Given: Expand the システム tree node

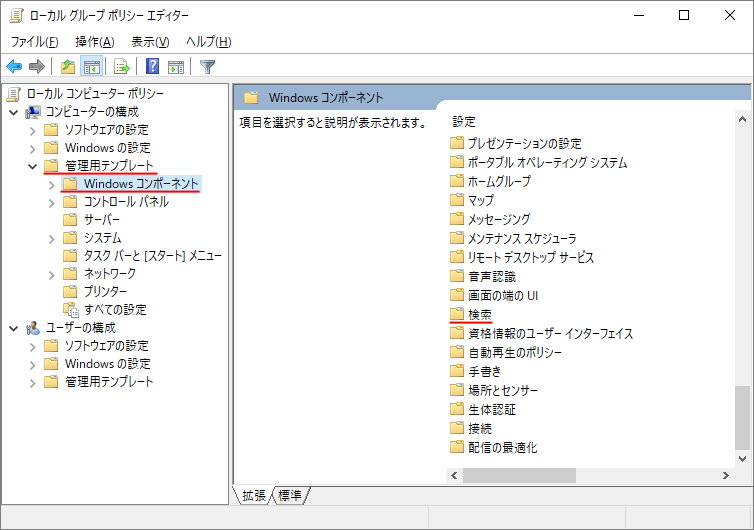Looking at the screenshot, I should (x=52, y=238).
